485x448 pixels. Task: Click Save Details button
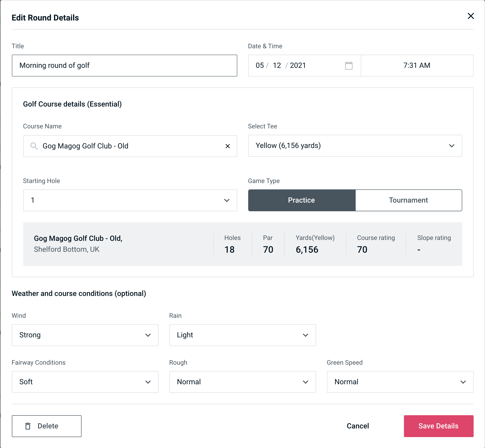[x=438, y=426]
